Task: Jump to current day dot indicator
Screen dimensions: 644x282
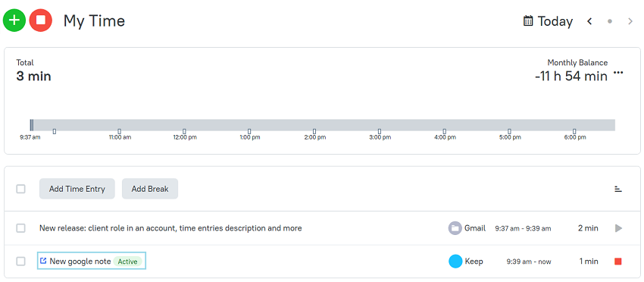Action: 610,21
